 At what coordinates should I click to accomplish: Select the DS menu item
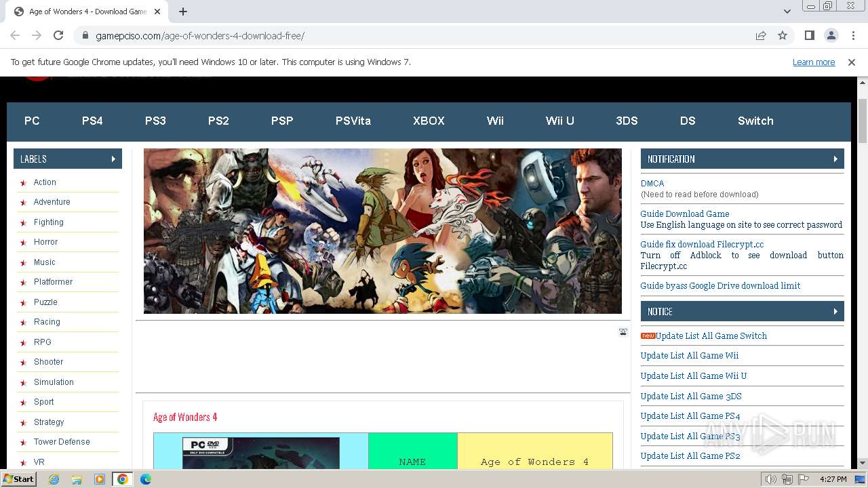pyautogui.click(x=688, y=121)
